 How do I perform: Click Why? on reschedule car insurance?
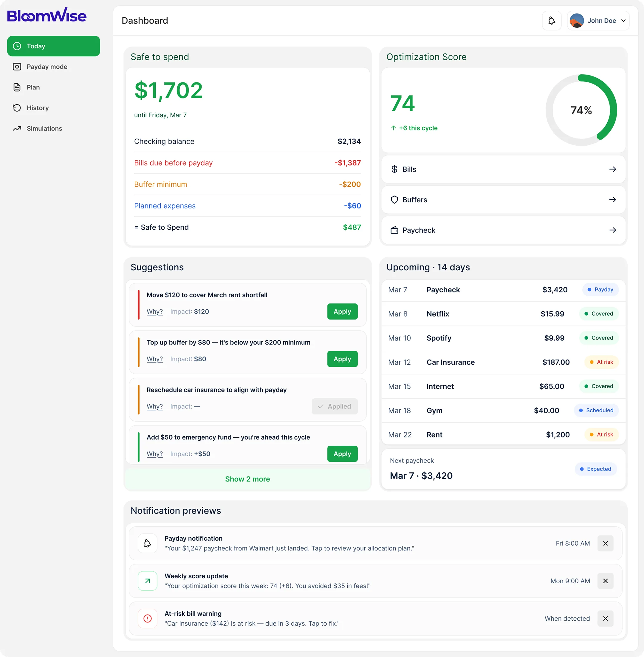(154, 406)
